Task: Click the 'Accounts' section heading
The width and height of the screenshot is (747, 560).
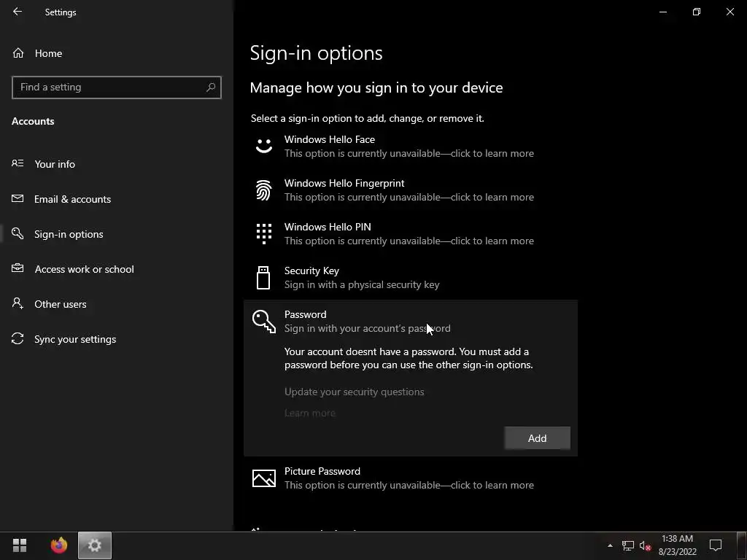Action: [x=33, y=121]
